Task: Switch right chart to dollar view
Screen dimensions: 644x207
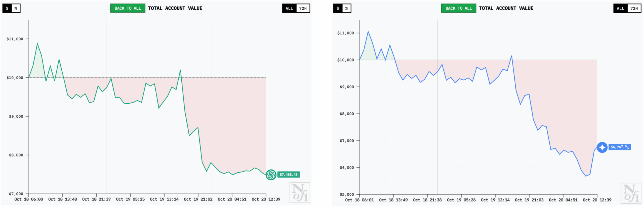Action: [x=338, y=8]
